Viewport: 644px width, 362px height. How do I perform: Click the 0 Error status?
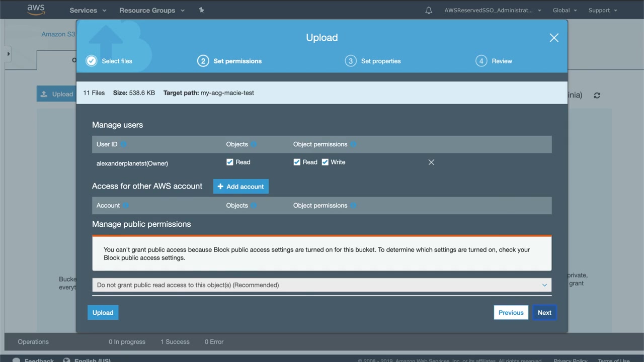(x=214, y=342)
